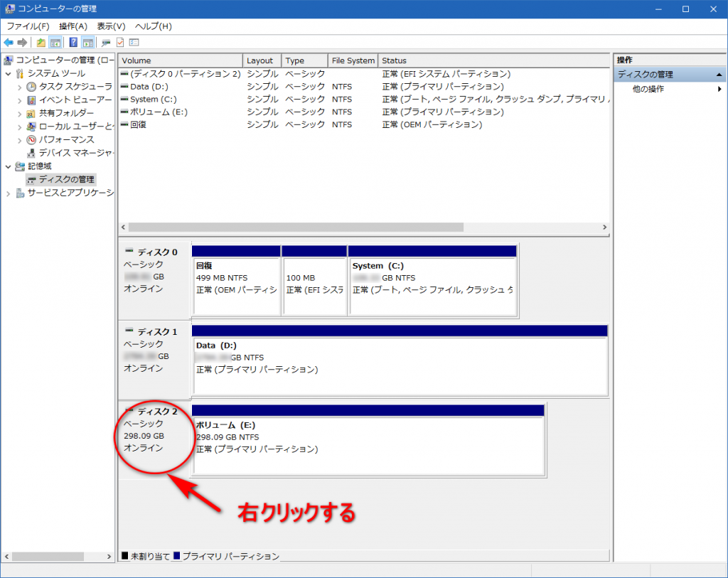Image resolution: width=728 pixels, height=578 pixels.
Task: Toggle the Show/Hide Action Pane toolbar icon
Action: 87,43
